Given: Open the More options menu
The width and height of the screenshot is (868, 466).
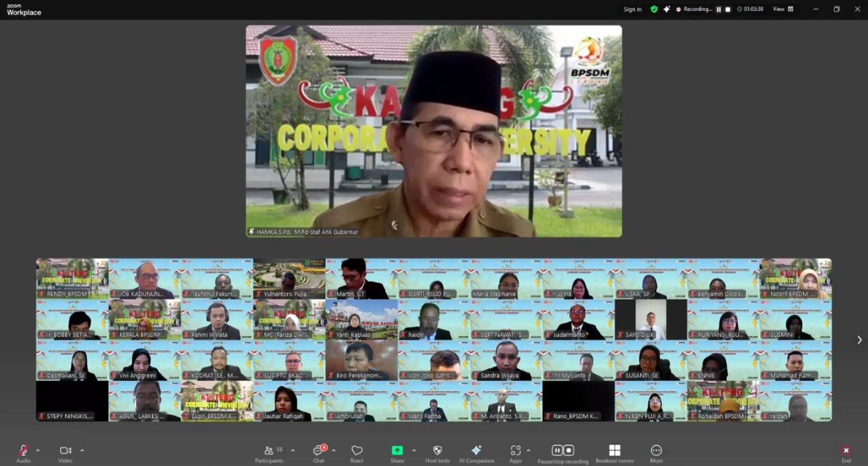Looking at the screenshot, I should click(x=656, y=453).
